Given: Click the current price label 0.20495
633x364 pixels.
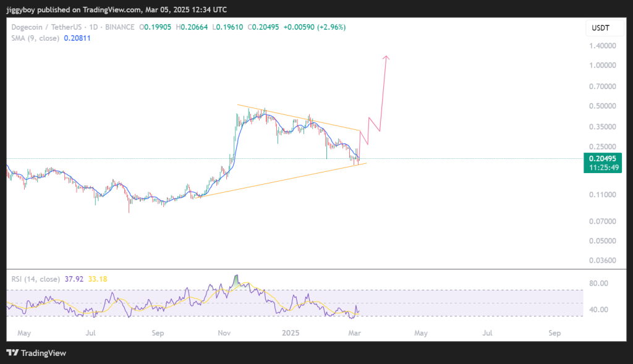Looking at the screenshot, I should [601, 159].
